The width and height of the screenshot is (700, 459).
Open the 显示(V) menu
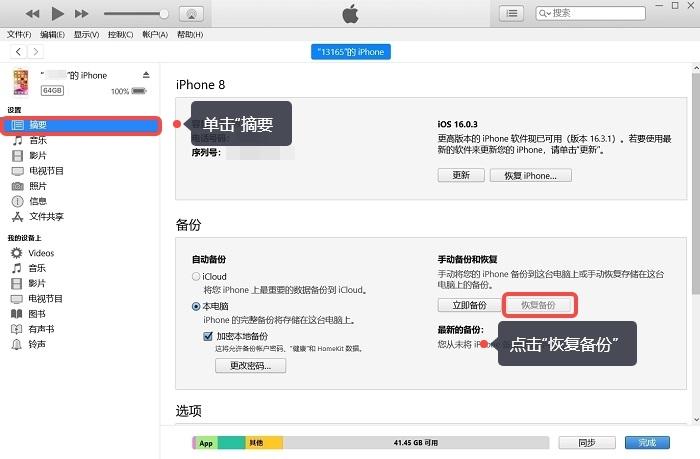point(86,34)
